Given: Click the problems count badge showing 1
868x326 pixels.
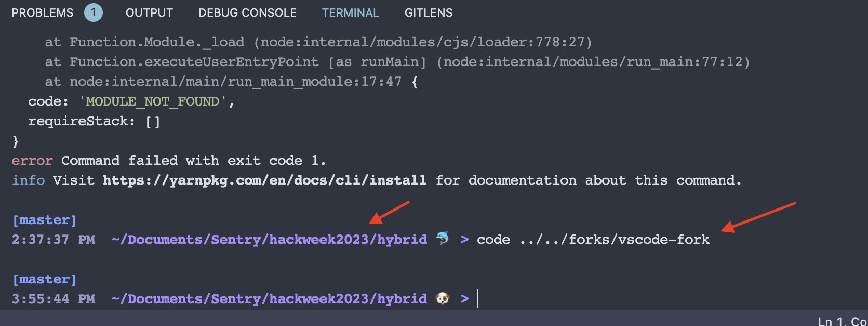Looking at the screenshot, I should tap(94, 12).
